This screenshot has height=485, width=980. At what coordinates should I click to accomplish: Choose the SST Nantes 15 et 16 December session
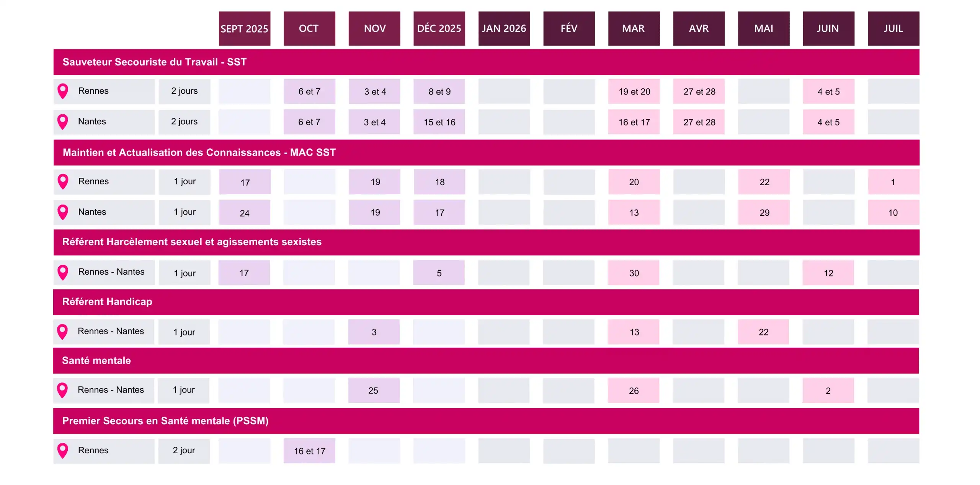[x=439, y=122]
